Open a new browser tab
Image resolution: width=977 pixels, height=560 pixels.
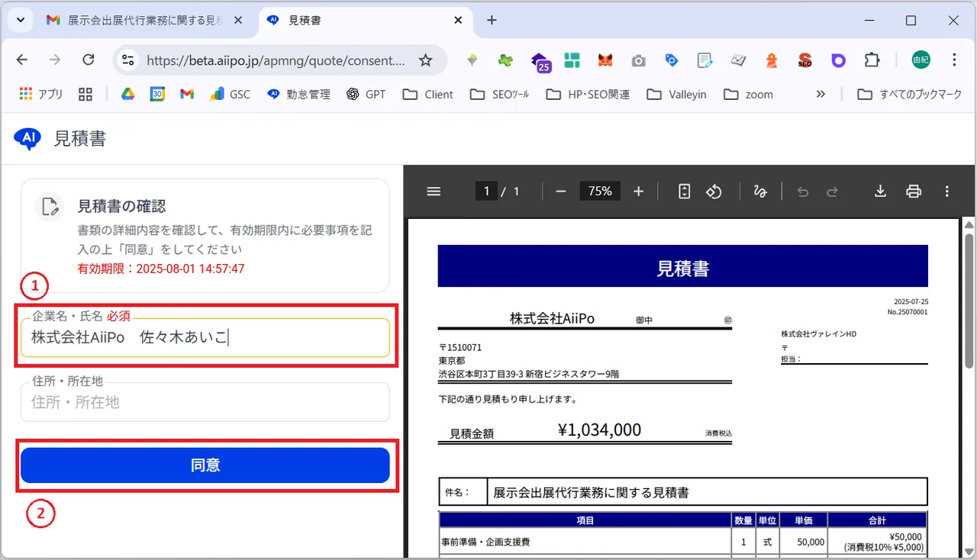492,21
